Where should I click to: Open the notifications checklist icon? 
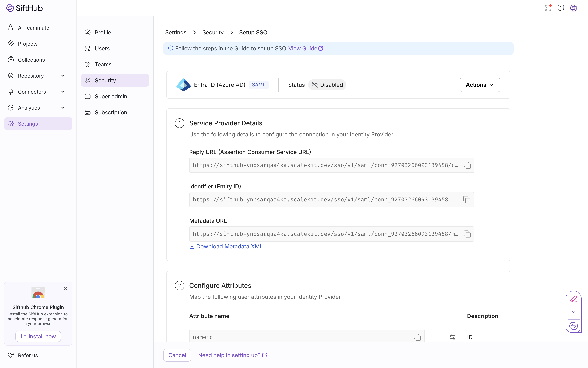[x=548, y=8]
